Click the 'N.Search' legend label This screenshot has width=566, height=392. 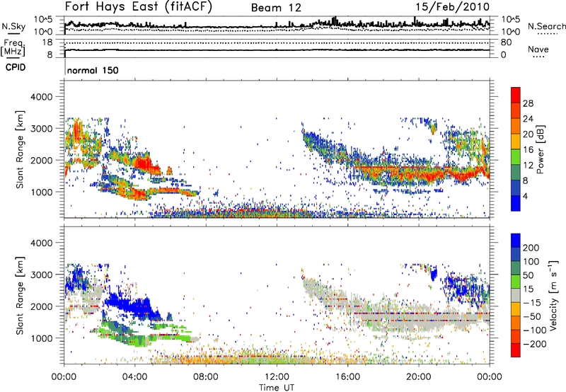pyautogui.click(x=546, y=26)
